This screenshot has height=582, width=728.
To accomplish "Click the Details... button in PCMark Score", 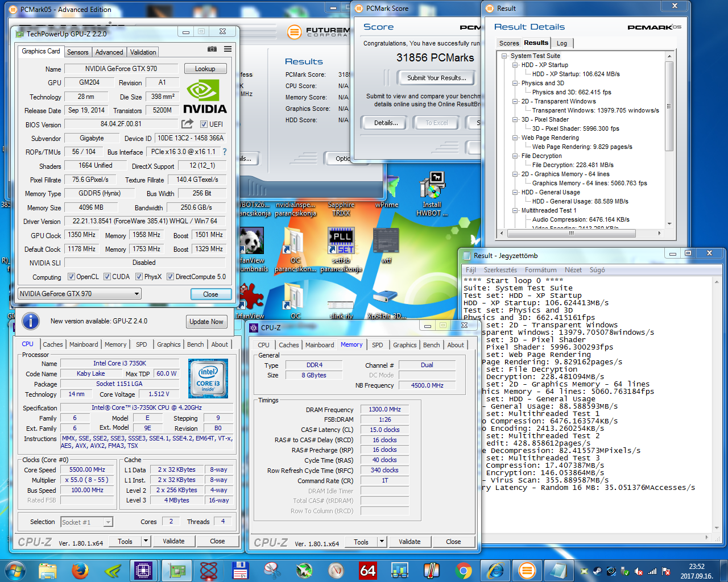I will click(386, 123).
